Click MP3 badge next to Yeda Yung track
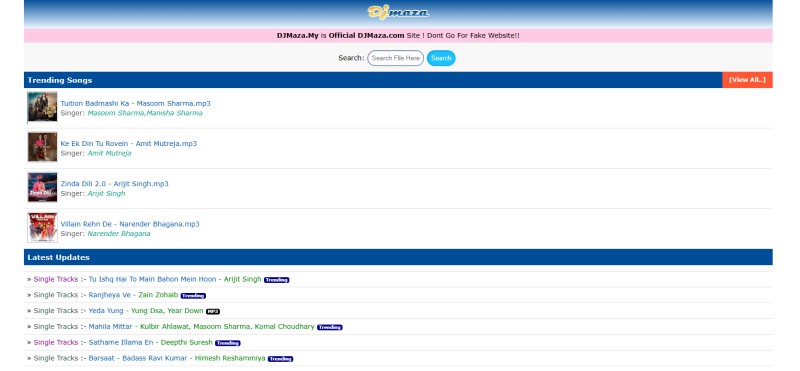The height and width of the screenshot is (371, 800). (x=213, y=311)
